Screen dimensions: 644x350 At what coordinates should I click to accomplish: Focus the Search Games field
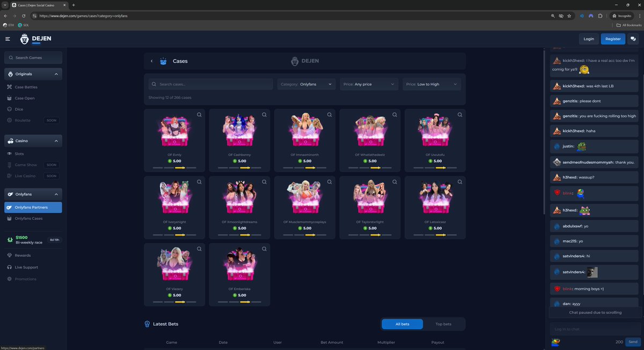pyautogui.click(x=33, y=58)
